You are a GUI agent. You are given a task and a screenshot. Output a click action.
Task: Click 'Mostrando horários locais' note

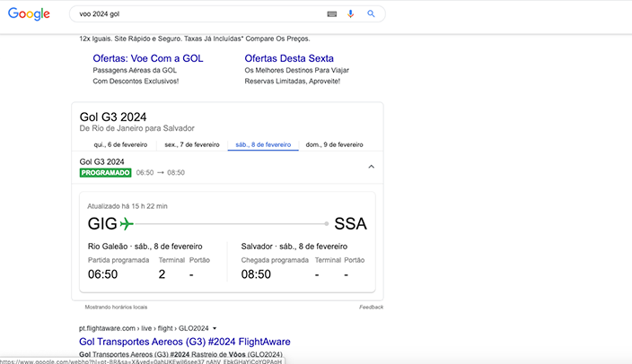[116, 308]
